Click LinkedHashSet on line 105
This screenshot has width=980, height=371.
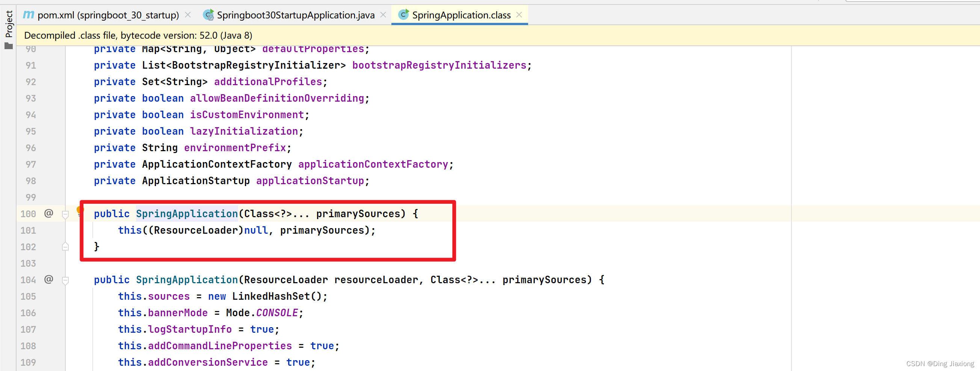click(x=271, y=296)
